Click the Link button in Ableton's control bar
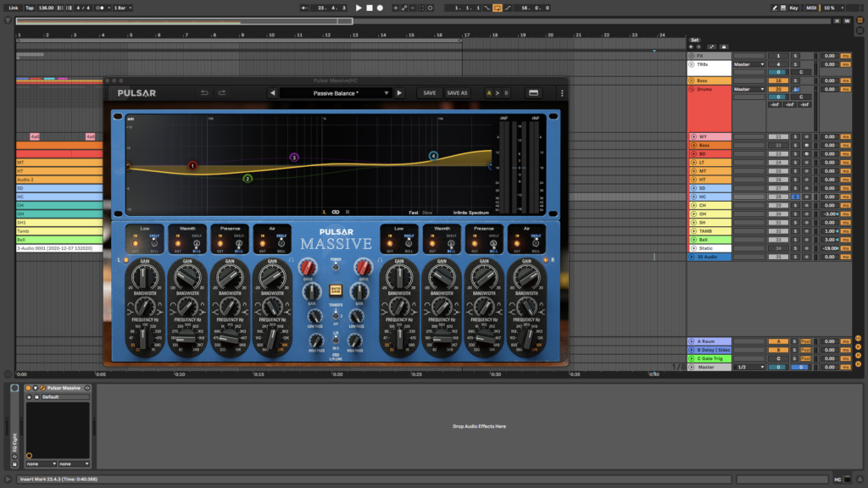868x488 pixels. click(14, 8)
